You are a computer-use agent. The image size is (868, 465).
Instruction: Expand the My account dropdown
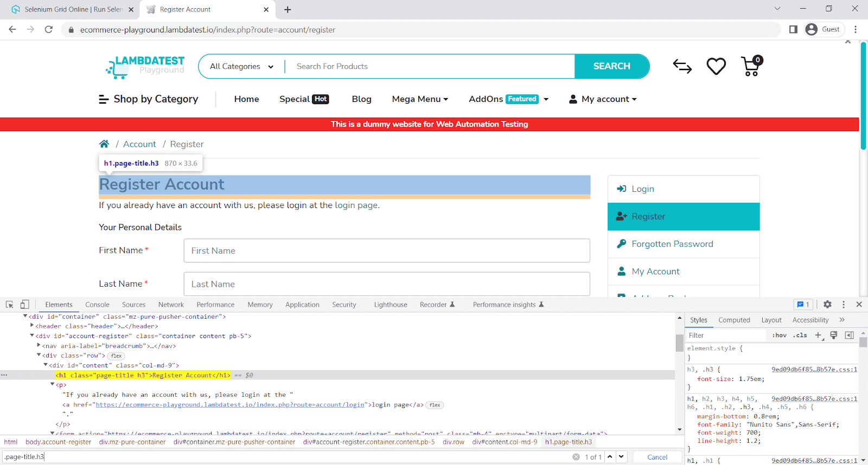(x=603, y=99)
